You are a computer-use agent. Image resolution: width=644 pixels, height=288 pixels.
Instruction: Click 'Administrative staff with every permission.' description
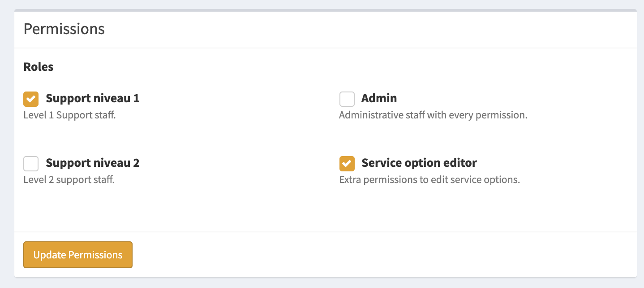433,115
